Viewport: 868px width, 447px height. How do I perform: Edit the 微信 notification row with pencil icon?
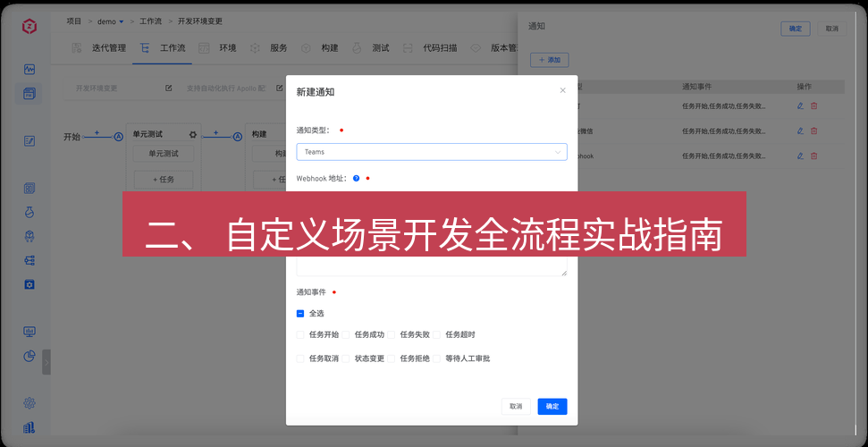pyautogui.click(x=800, y=131)
